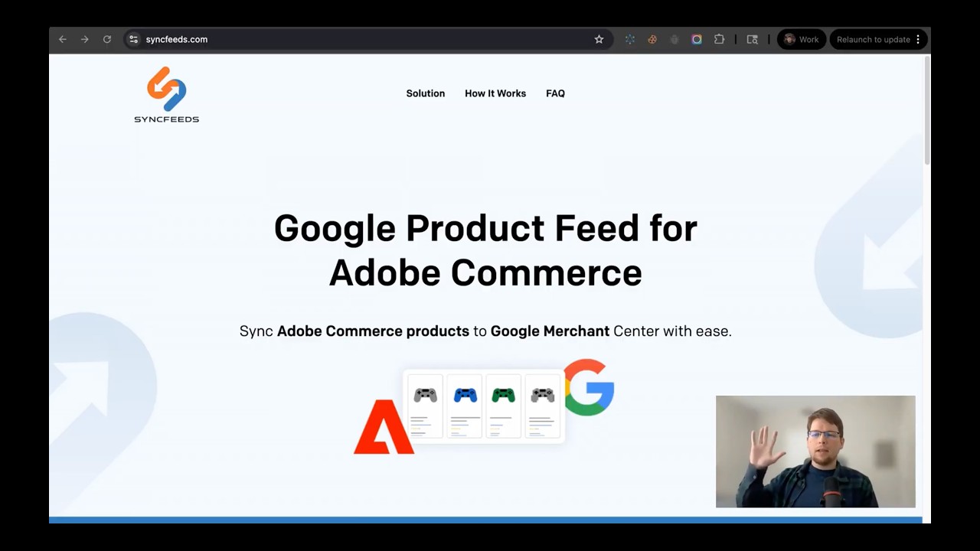The width and height of the screenshot is (980, 551).
Task: Open the colorful ring extension icon
Action: tap(697, 40)
